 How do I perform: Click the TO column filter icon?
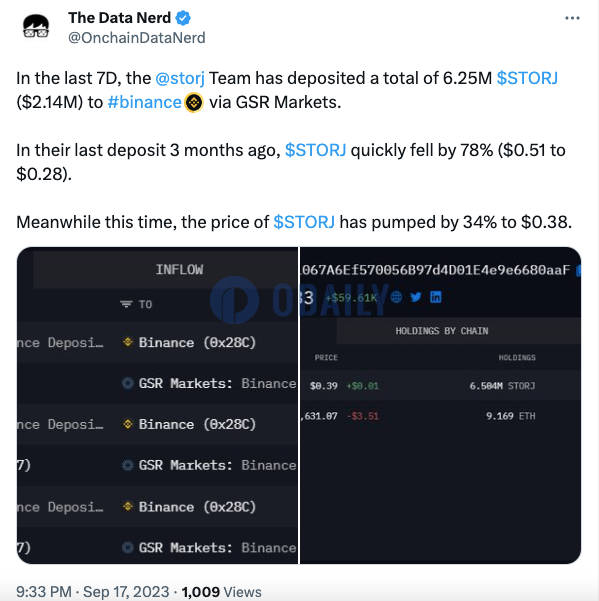pyautogui.click(x=126, y=304)
